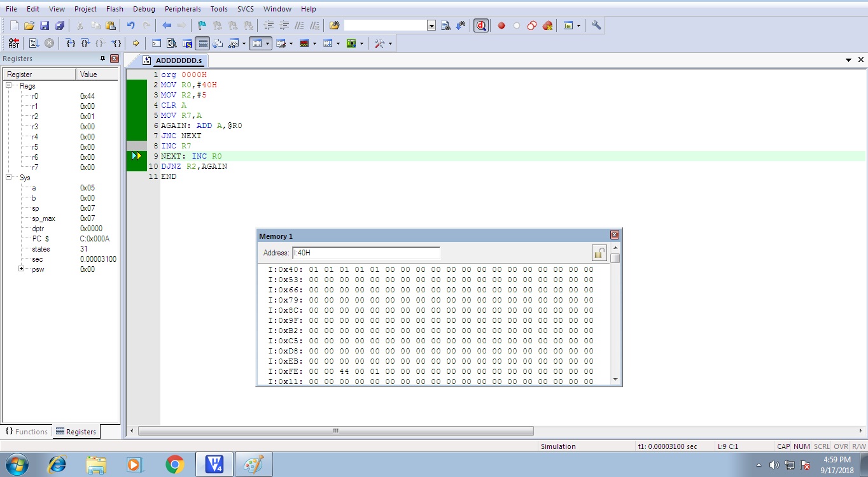This screenshot has width=868, height=477.
Task: Click the Save All icon
Action: point(60,25)
